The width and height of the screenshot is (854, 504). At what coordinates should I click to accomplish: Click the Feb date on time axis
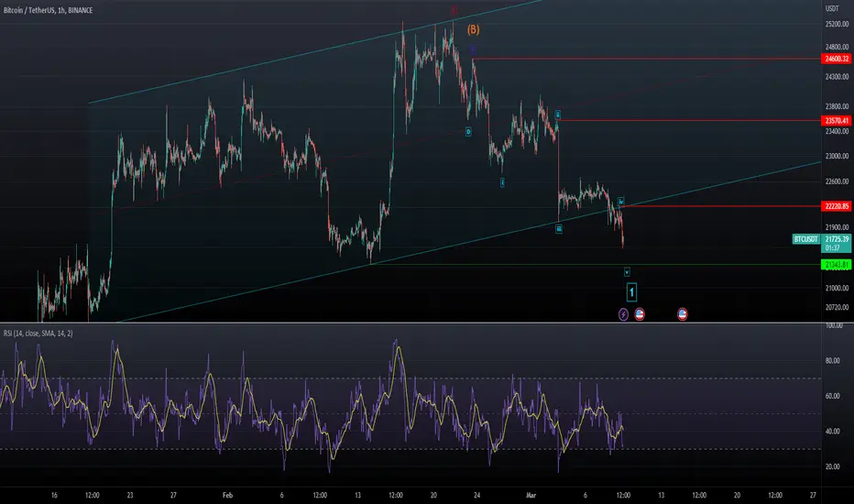(x=227, y=495)
